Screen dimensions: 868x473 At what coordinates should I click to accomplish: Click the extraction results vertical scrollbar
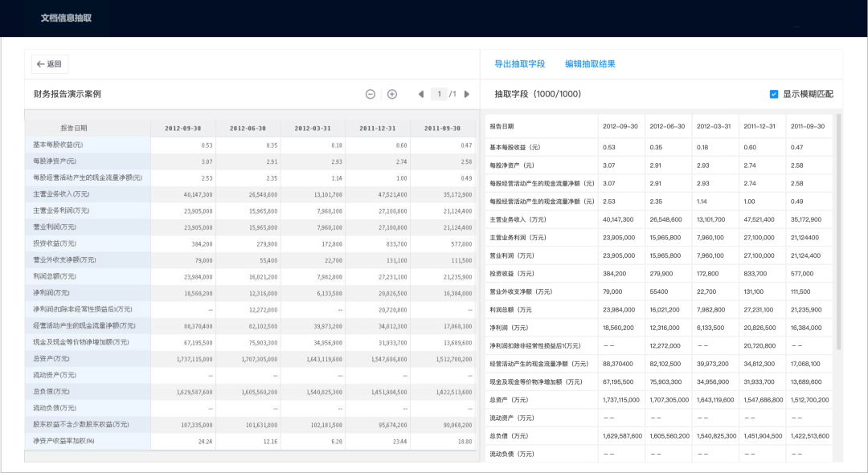[838, 232]
